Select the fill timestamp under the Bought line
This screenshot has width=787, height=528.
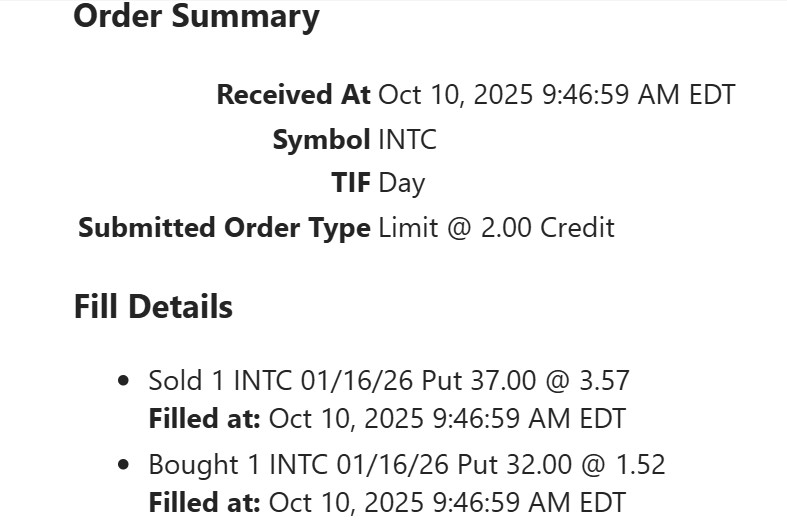pyautogui.click(x=447, y=502)
